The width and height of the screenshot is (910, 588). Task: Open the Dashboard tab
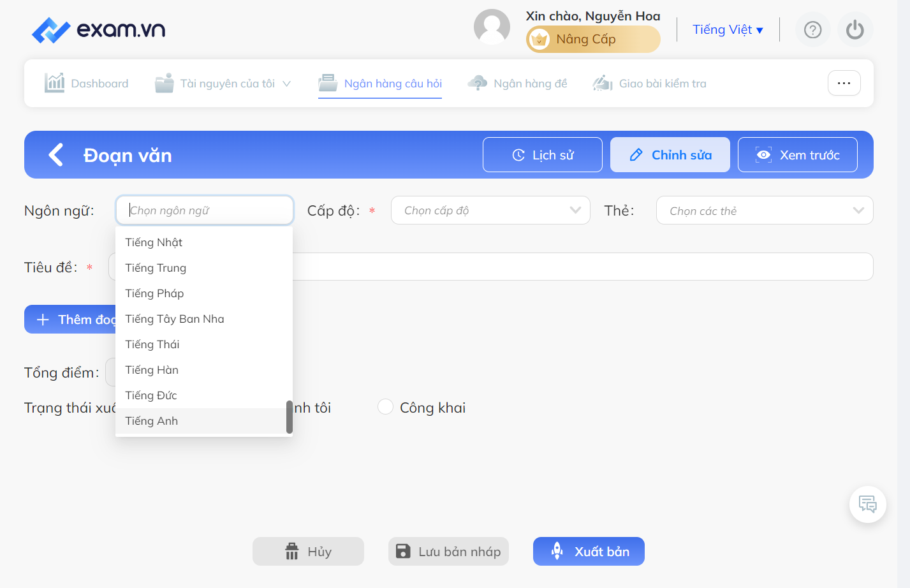(x=87, y=84)
